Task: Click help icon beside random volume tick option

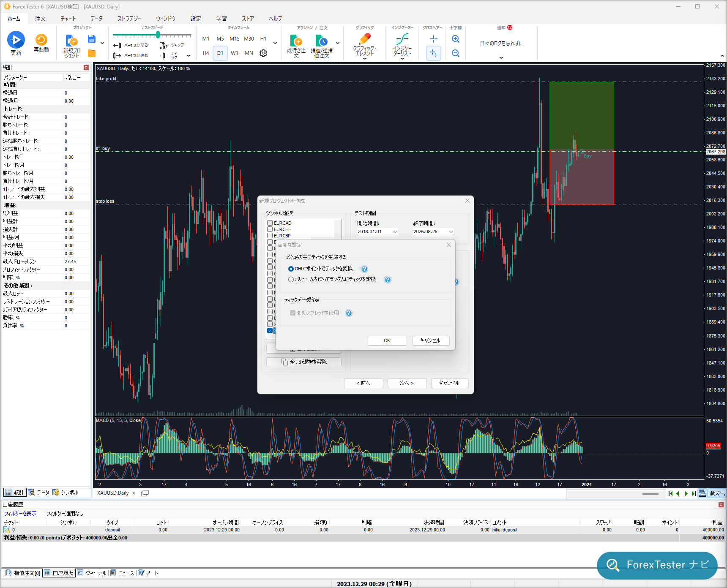Action: [388, 280]
